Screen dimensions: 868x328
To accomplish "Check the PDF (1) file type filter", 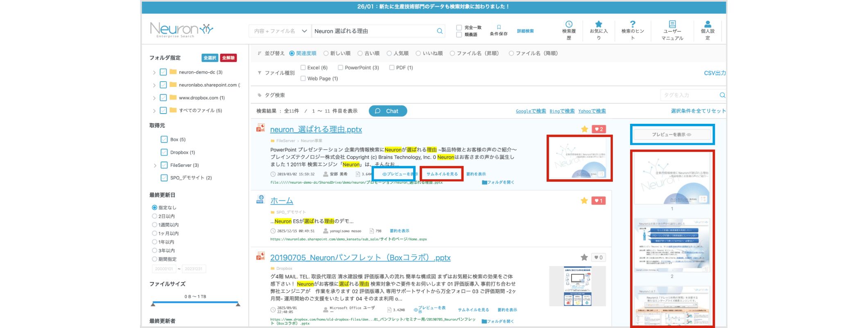I will tap(392, 68).
